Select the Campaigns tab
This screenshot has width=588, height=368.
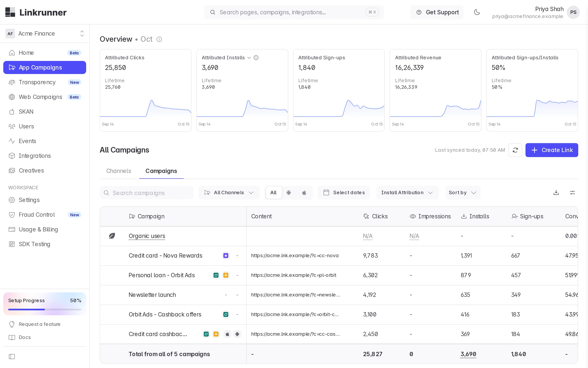tap(161, 171)
